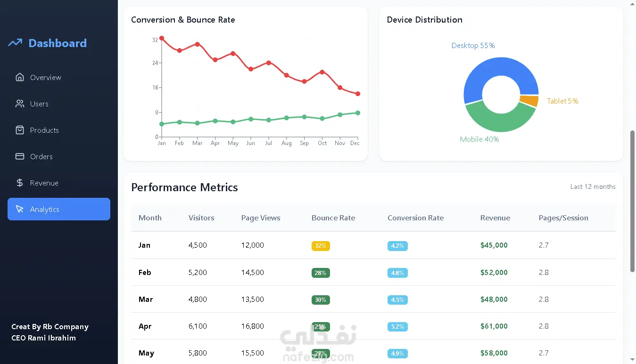Click the Revenue dollar sign icon
636x364 pixels.
pos(20,183)
